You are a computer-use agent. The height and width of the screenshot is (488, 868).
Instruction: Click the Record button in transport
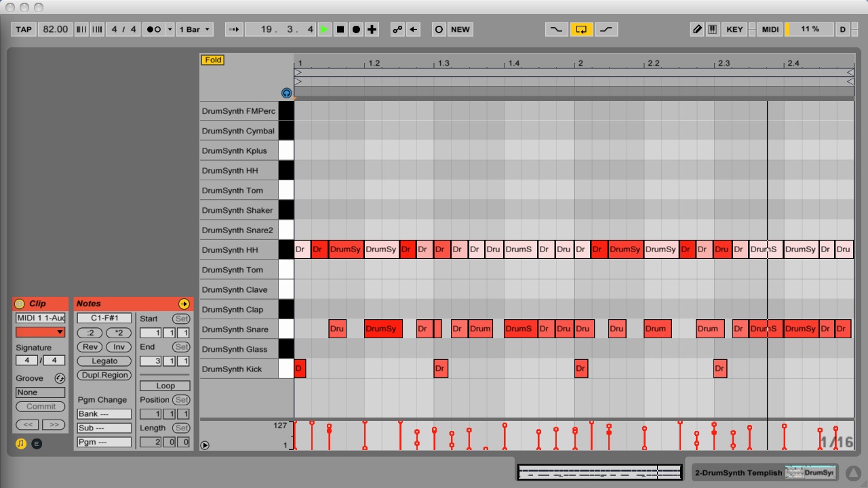356,29
